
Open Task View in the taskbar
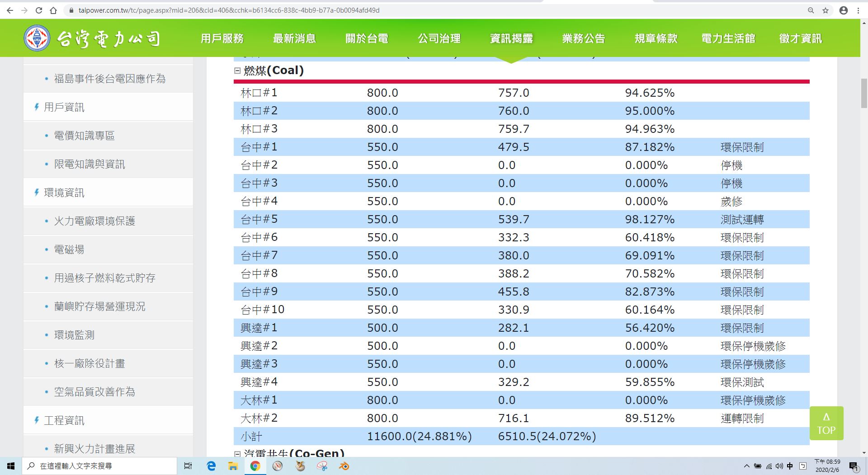[x=188, y=466]
